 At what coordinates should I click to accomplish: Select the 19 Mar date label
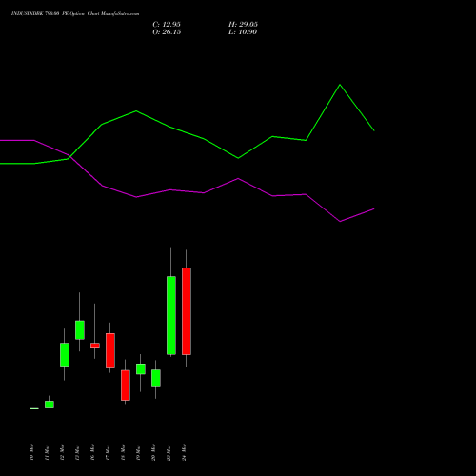[x=138, y=452]
